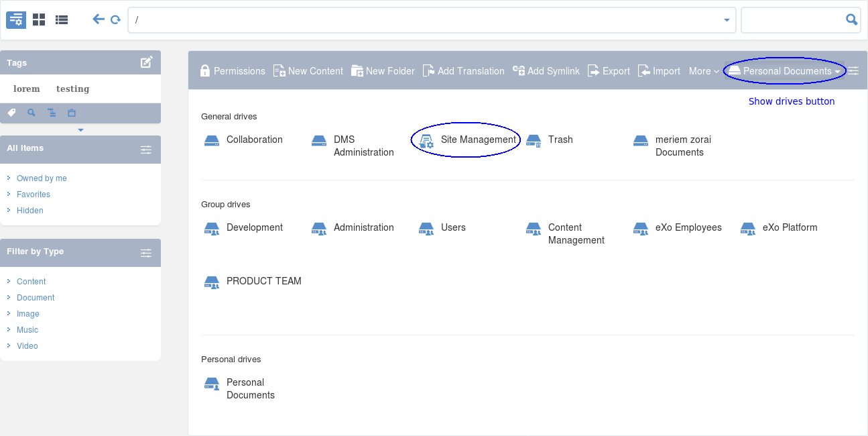
Task: Open the More actions dropdown
Action: [x=704, y=71]
